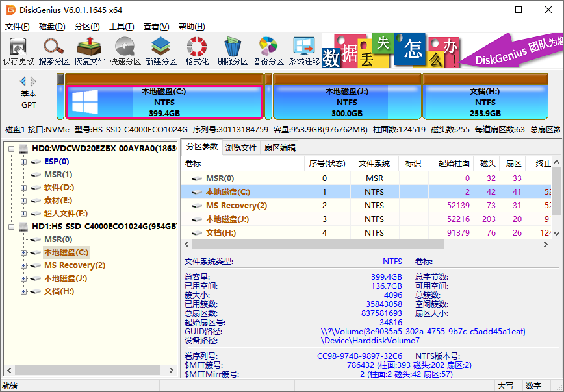
Task: Click the 卷标 column header
Action: click(243, 164)
